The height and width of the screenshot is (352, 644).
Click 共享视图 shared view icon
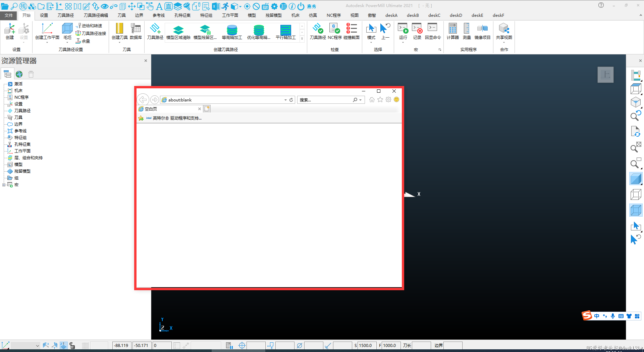tap(504, 31)
